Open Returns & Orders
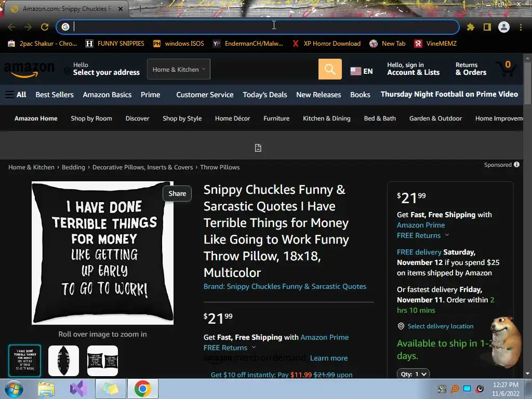 (471, 69)
